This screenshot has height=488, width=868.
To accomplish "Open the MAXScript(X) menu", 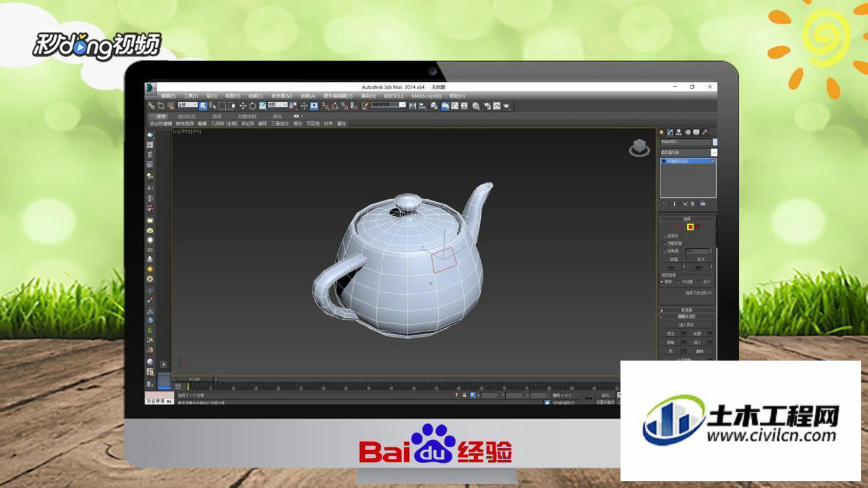I will pos(426,96).
